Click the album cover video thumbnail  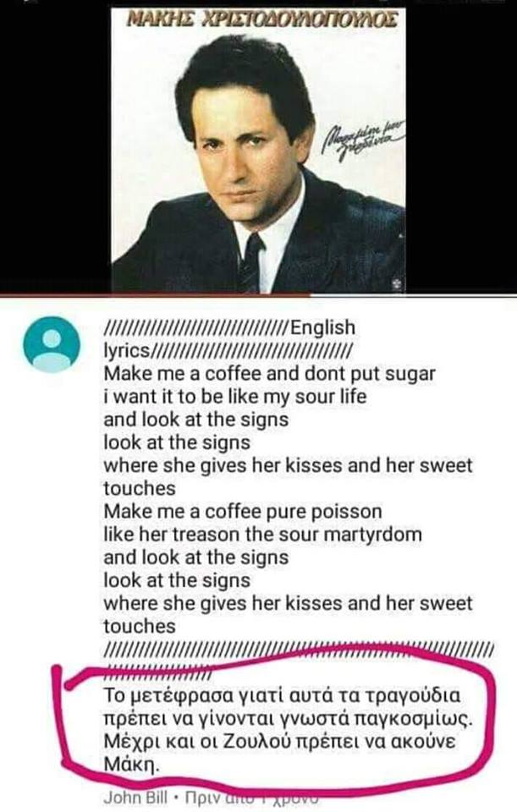click(x=259, y=147)
